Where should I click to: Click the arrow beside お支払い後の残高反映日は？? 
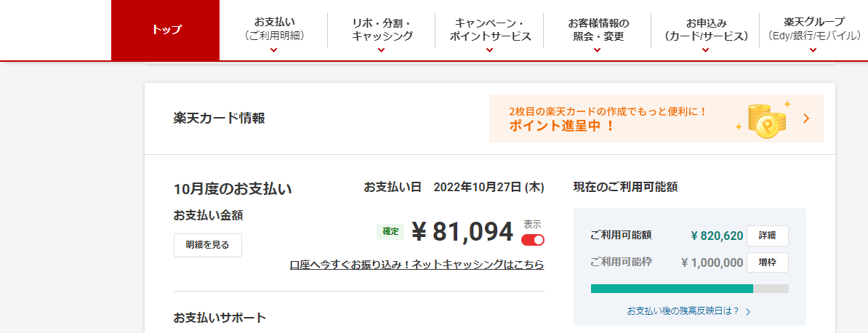(x=748, y=312)
